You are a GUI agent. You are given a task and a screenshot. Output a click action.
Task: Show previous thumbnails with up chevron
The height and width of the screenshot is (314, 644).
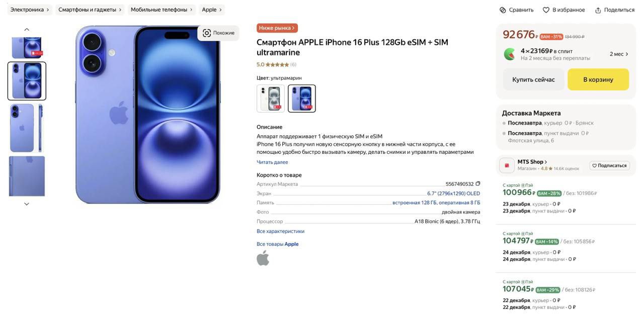coord(27,30)
